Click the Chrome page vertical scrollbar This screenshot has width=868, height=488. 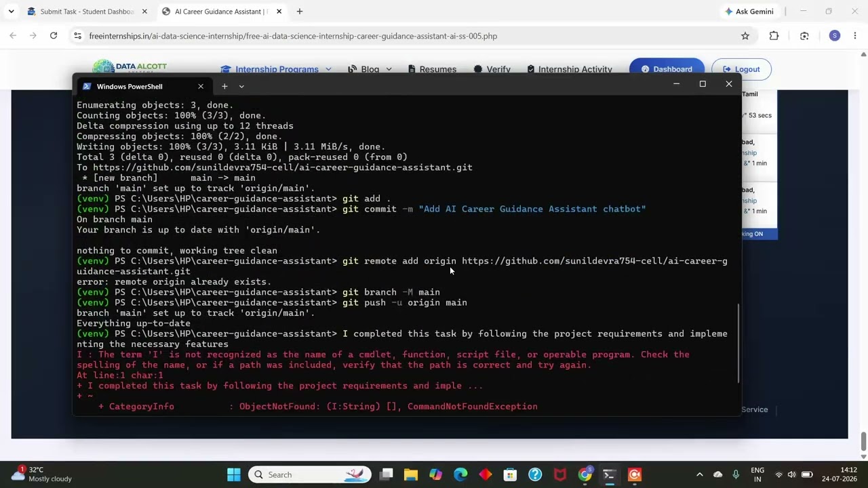(863, 441)
